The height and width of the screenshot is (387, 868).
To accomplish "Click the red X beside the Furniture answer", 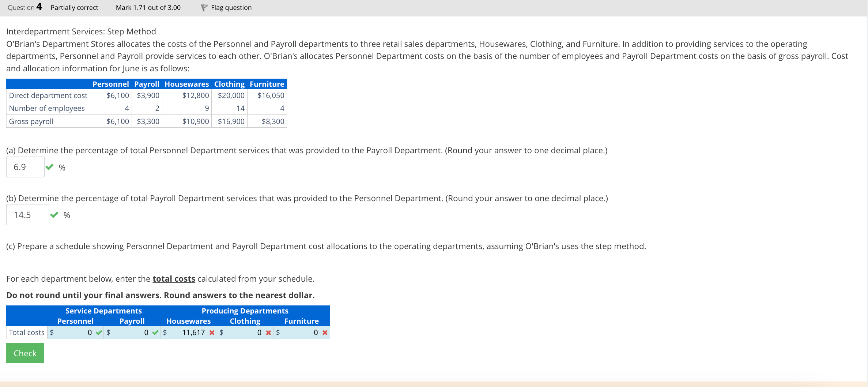I will [324, 332].
